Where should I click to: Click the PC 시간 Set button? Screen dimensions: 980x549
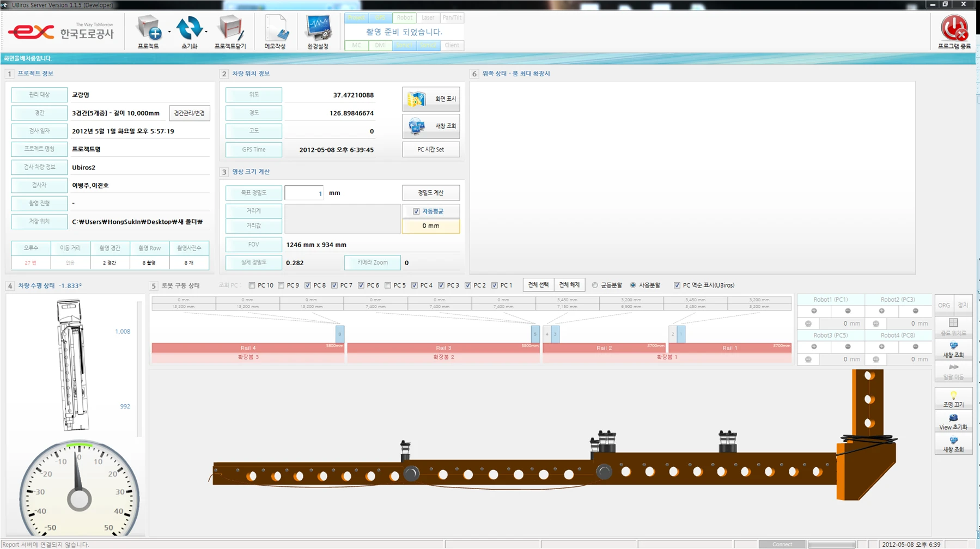pyautogui.click(x=431, y=150)
